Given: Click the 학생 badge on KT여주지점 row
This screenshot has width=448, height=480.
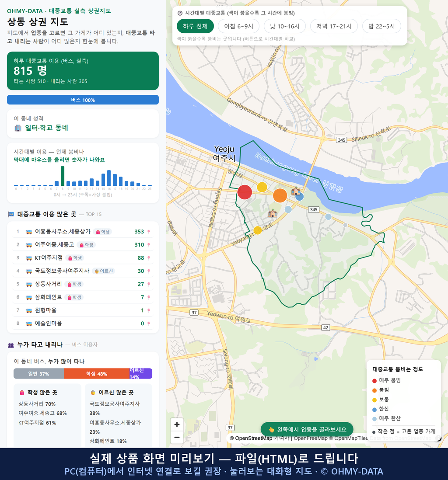Looking at the screenshot, I should click(x=75, y=258).
